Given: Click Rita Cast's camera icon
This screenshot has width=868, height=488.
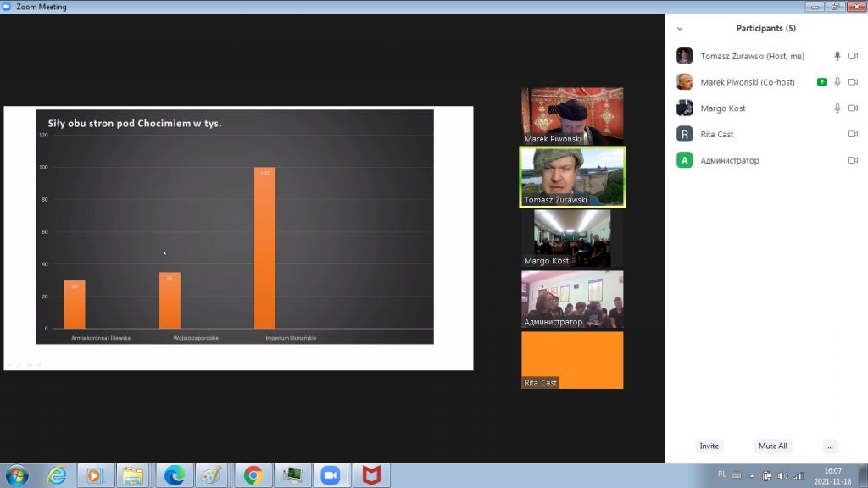Looking at the screenshot, I should point(853,135).
